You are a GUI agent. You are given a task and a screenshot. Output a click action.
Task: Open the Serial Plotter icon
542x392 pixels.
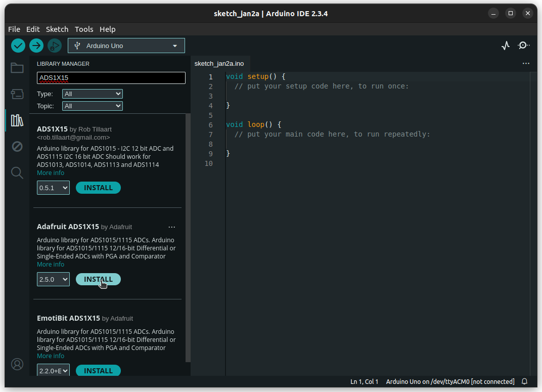(x=505, y=45)
